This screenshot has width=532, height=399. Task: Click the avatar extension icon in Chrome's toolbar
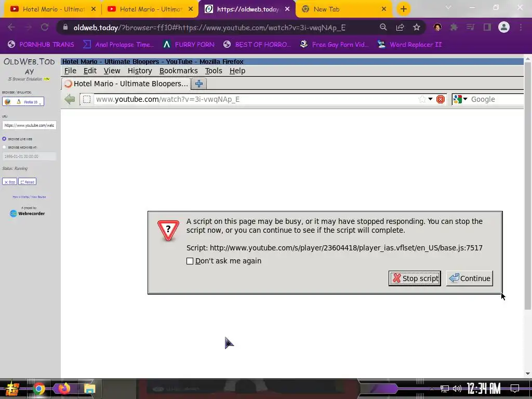tap(437, 27)
